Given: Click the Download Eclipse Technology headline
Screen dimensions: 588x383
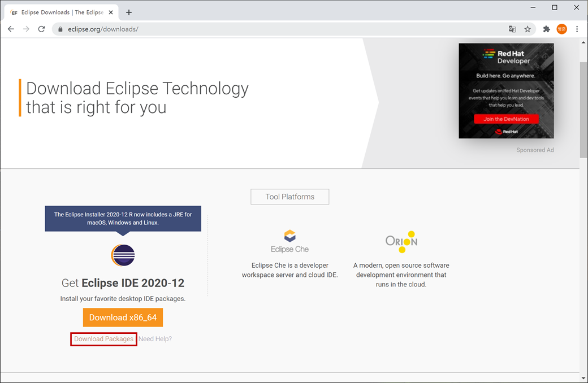Looking at the screenshot, I should pos(137,98).
